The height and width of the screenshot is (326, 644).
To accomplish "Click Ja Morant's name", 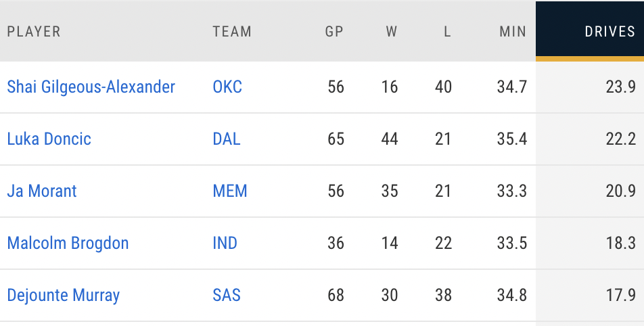I will point(42,191).
